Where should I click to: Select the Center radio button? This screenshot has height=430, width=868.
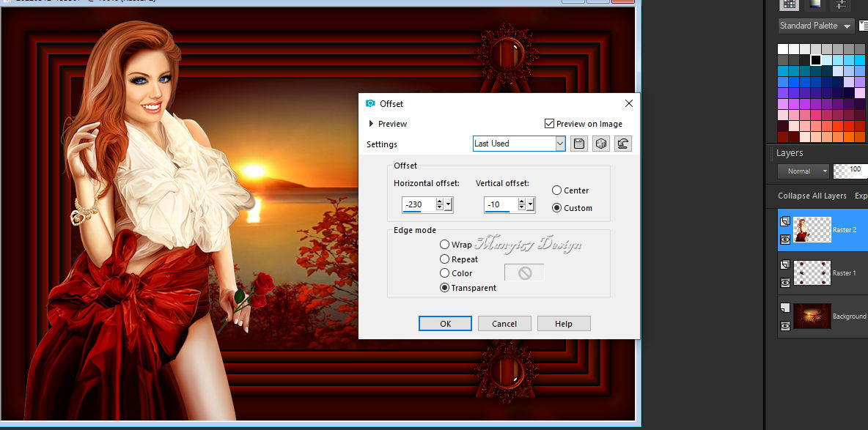[557, 190]
